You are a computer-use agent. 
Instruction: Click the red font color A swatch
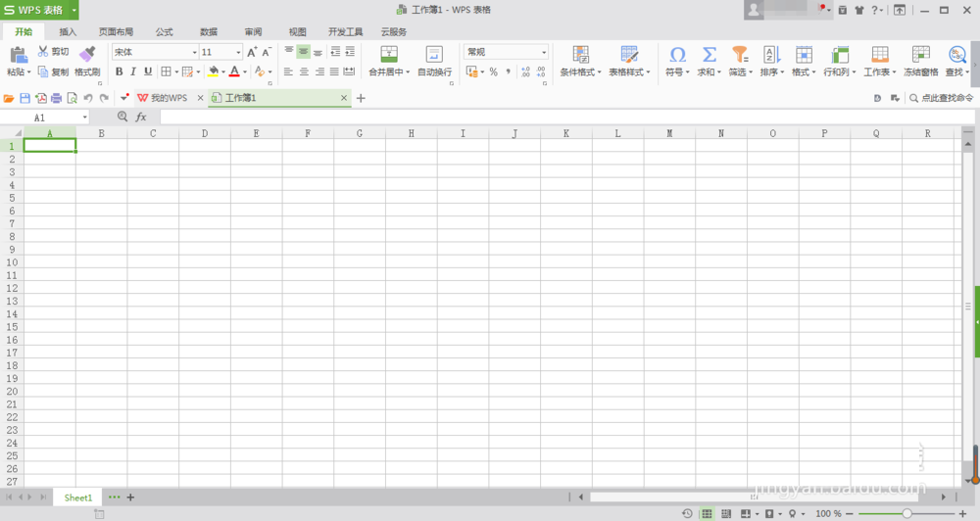[234, 71]
